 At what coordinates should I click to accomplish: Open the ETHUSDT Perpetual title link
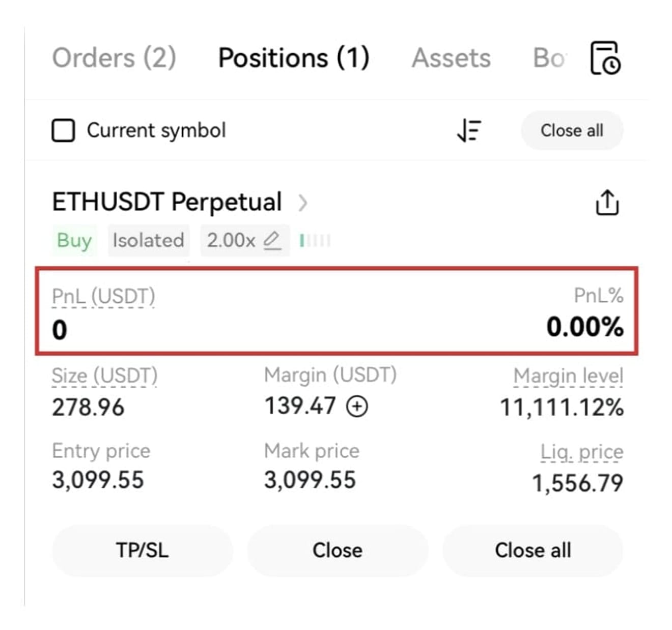(x=167, y=202)
